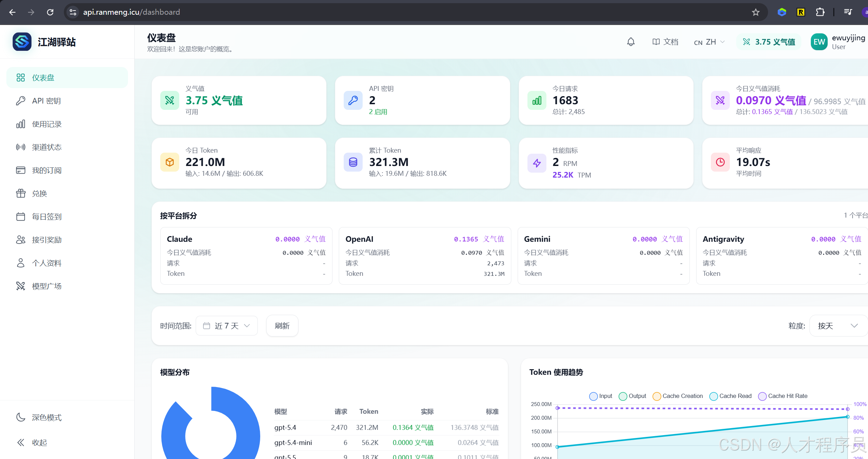Open 个人资料 in the sidebar
The width and height of the screenshot is (868, 459).
point(67,263)
